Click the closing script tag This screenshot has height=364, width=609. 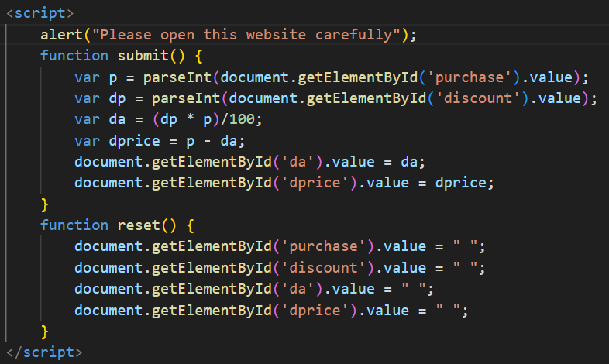43,352
